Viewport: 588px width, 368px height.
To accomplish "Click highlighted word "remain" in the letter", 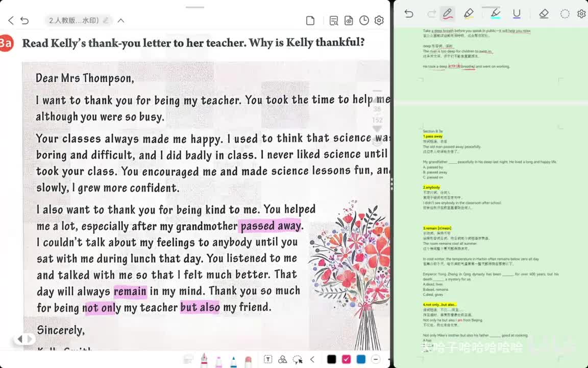I will [130, 291].
